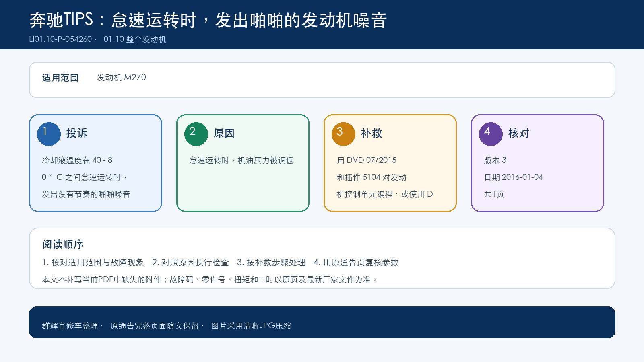The width and height of the screenshot is (644, 362).
Task: Click footer text 图片采用清晰JPG压缩
Action: [x=251, y=326]
